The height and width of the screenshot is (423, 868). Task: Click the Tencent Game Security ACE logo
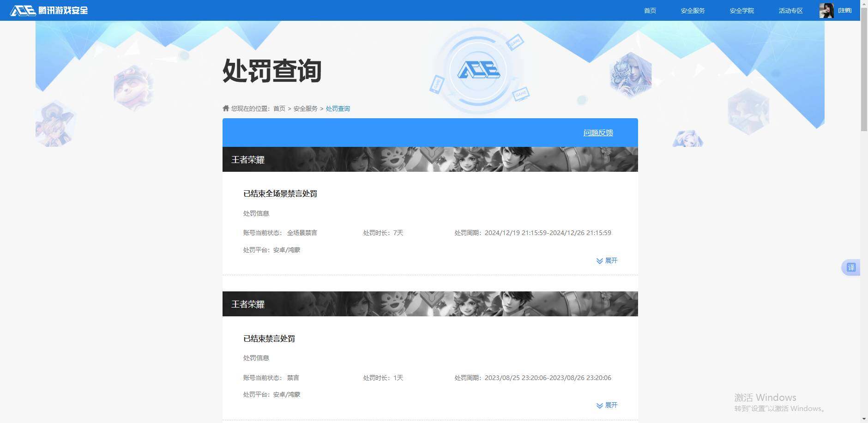(x=48, y=10)
